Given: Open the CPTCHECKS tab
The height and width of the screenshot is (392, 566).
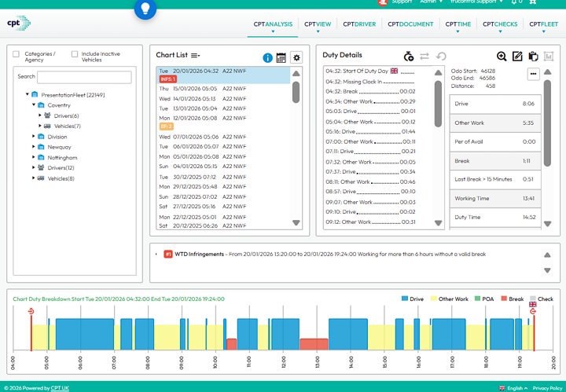Looking at the screenshot, I should pos(500,24).
